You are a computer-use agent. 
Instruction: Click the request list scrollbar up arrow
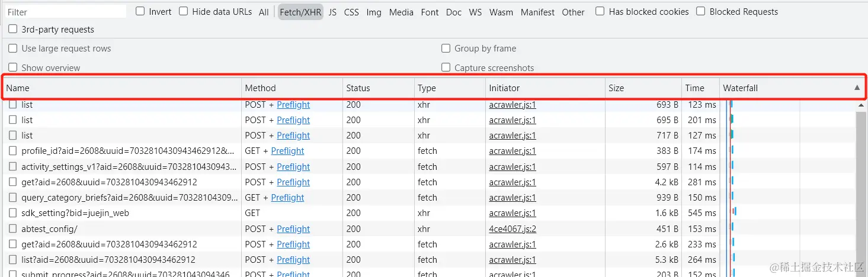pos(861,105)
